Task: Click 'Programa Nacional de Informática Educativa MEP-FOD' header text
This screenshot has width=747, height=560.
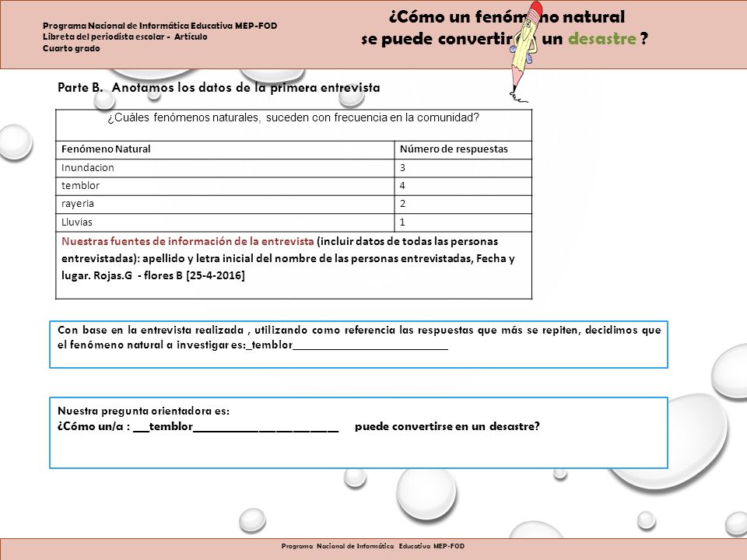Action: [160, 26]
